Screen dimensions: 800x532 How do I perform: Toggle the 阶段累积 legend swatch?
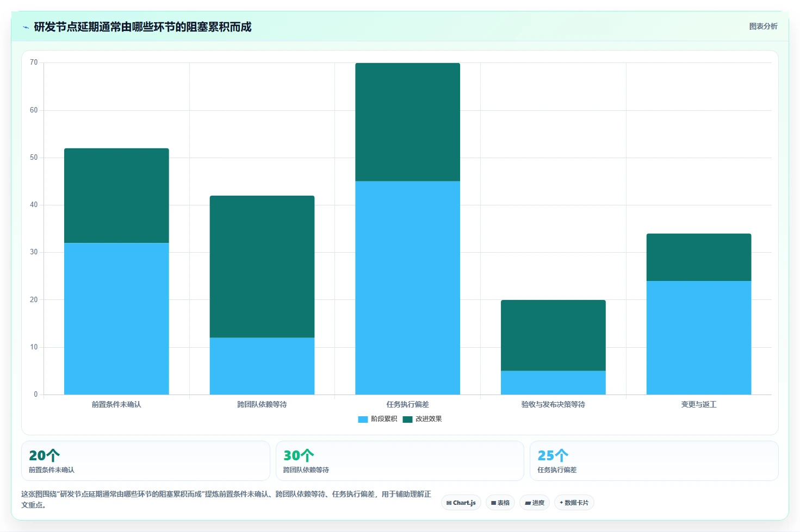363,420
